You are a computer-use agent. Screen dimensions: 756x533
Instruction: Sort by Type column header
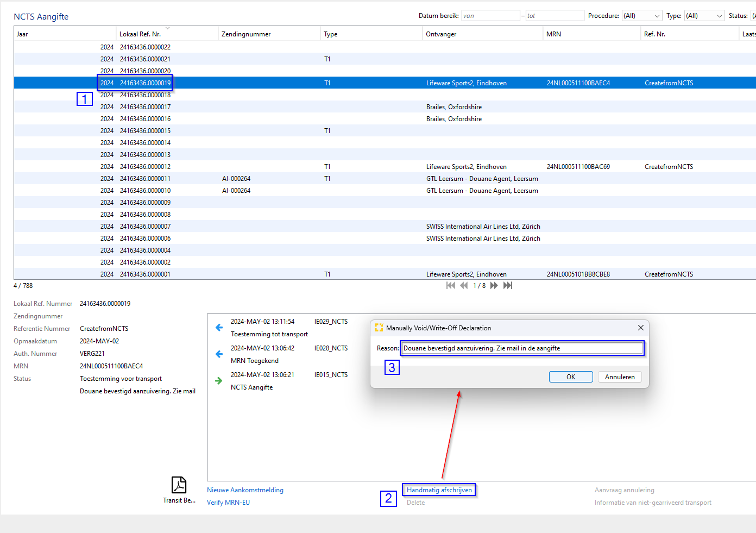pyautogui.click(x=371, y=34)
